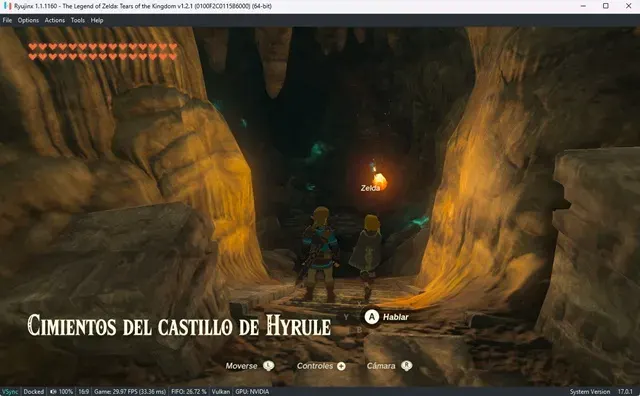
Task: Click the L stick Moverse icon
Action: [269, 366]
